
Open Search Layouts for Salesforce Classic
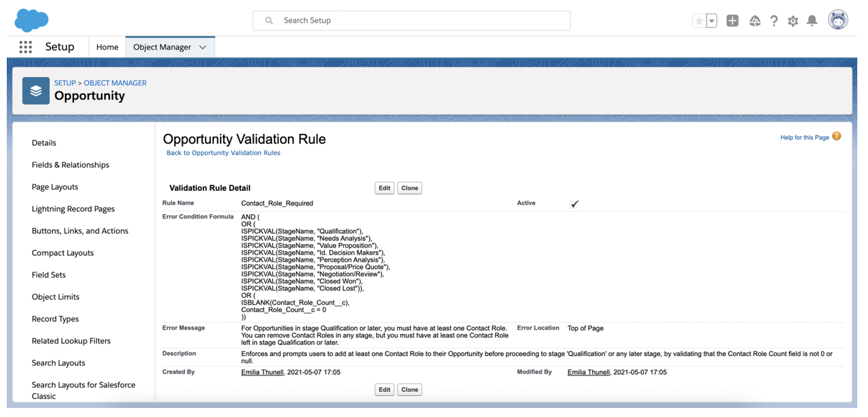click(x=84, y=390)
